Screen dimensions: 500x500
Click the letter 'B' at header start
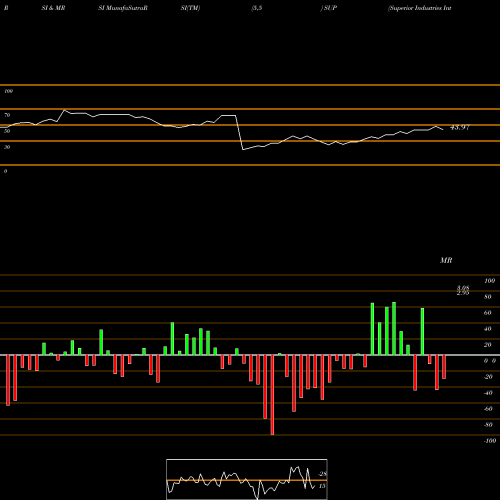(x=6, y=8)
